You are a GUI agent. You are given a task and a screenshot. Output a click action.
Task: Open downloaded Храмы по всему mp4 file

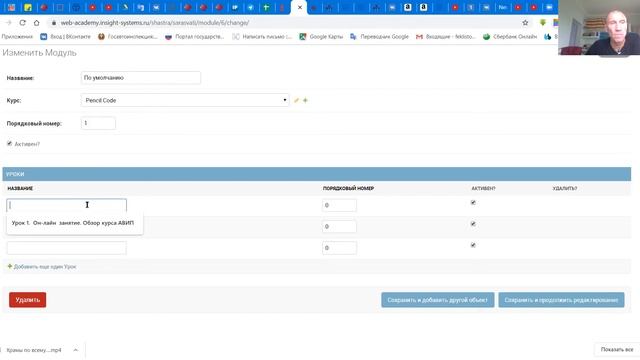point(34,350)
